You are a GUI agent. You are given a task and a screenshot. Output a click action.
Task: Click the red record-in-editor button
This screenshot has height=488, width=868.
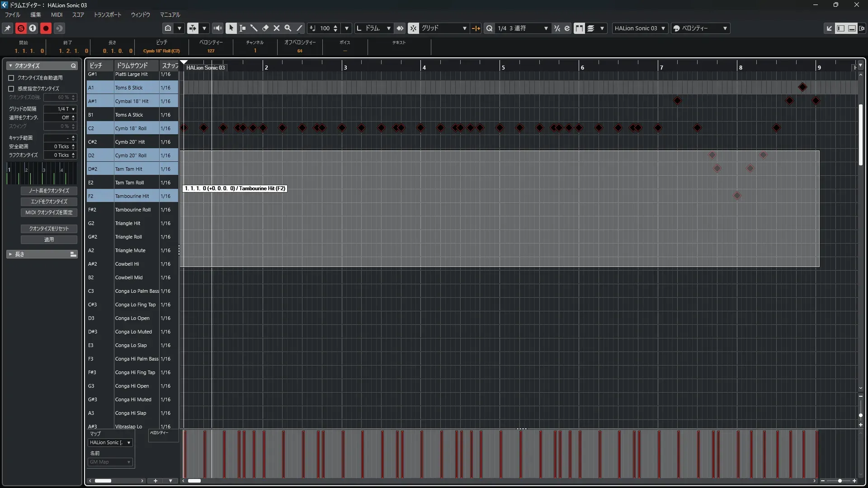click(x=46, y=28)
